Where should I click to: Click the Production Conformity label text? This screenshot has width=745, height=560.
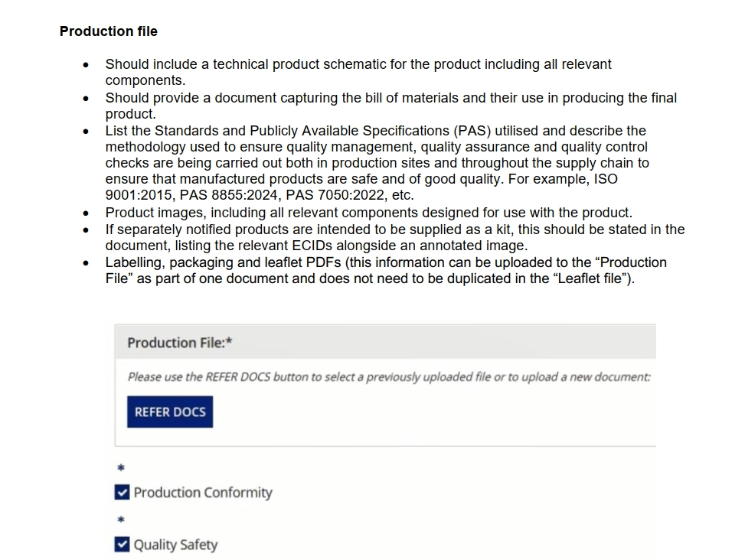point(203,492)
